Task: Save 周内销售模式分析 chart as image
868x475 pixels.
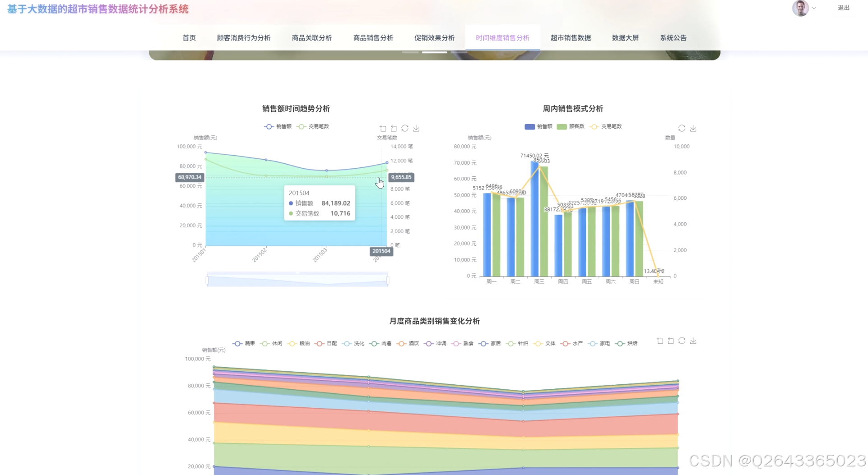Action: (693, 128)
